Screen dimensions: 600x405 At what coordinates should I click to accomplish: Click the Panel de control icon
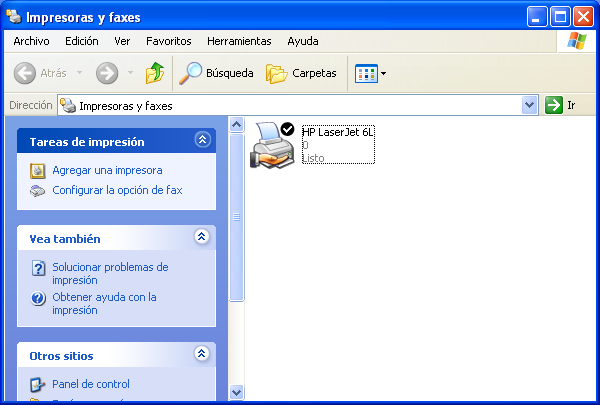[38, 384]
